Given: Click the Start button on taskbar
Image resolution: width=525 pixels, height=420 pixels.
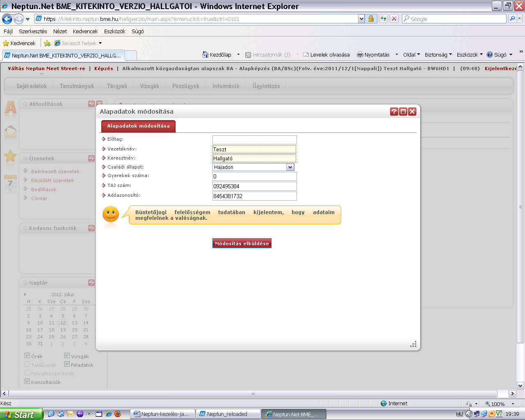Looking at the screenshot, I should coord(21,414).
